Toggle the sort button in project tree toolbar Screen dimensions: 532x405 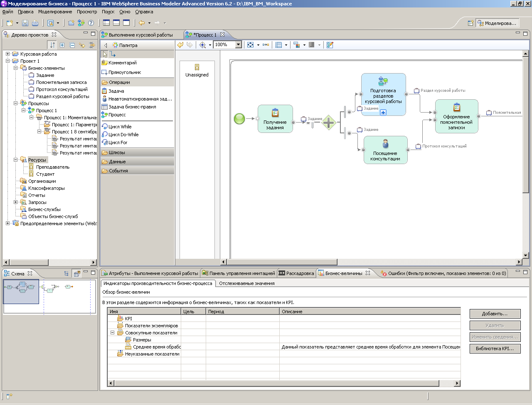[x=52, y=45]
